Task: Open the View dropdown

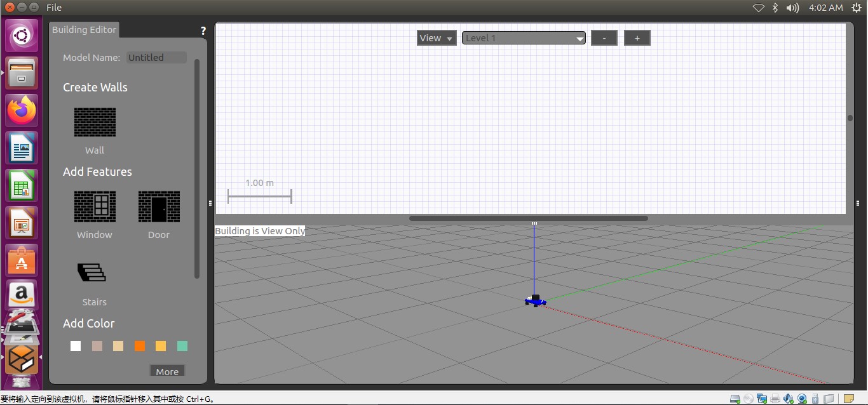Action: tap(437, 38)
